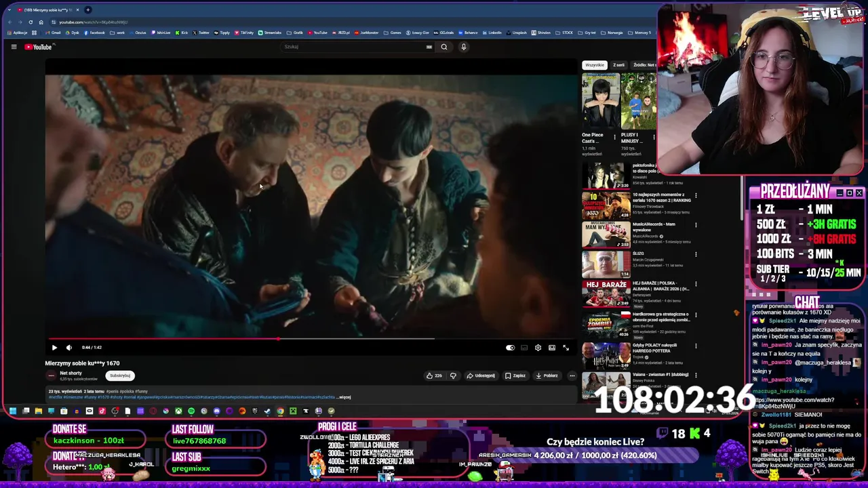Click the Zapisz save button

point(515,375)
